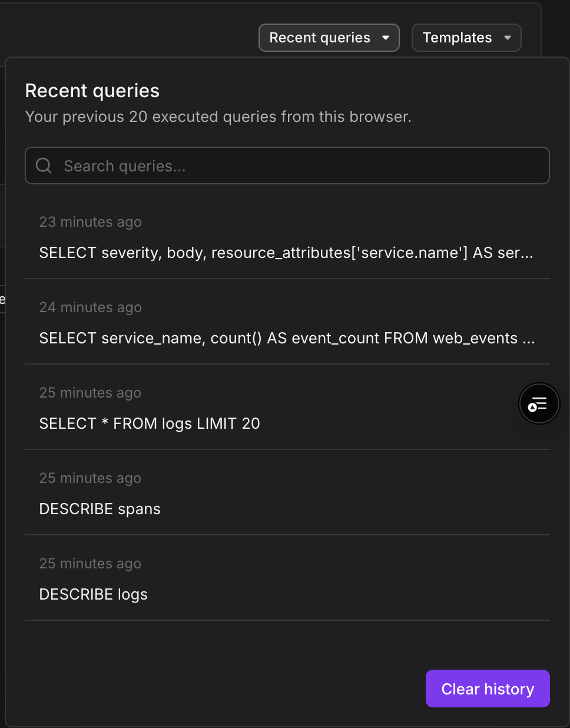The width and height of the screenshot is (570, 728).
Task: Expand the Templates menu at the top
Action: pyautogui.click(x=466, y=37)
